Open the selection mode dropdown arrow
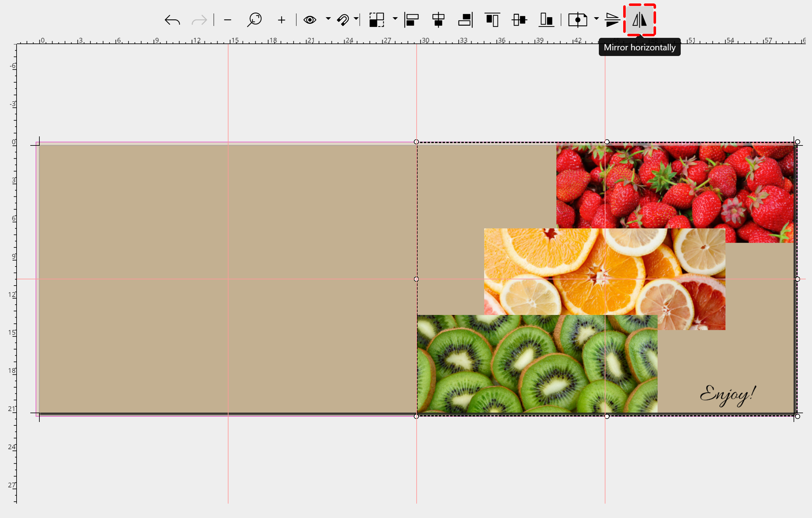Screen dimensions: 812x518 click(x=394, y=20)
